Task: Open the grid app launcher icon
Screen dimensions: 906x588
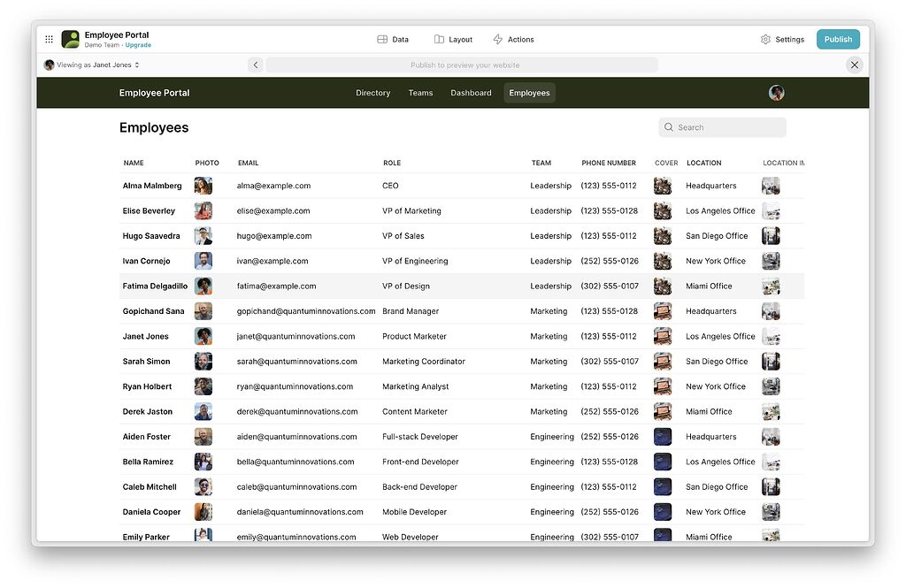Action: click(x=49, y=39)
